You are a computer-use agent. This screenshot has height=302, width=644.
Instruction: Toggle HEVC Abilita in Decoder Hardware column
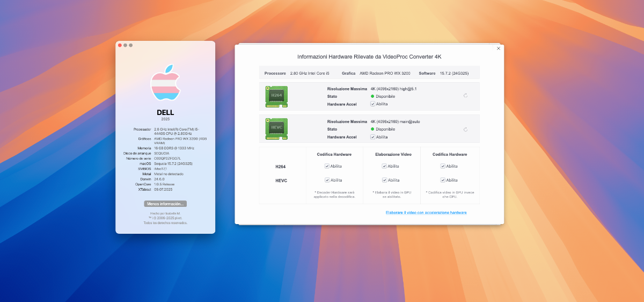coord(327,180)
